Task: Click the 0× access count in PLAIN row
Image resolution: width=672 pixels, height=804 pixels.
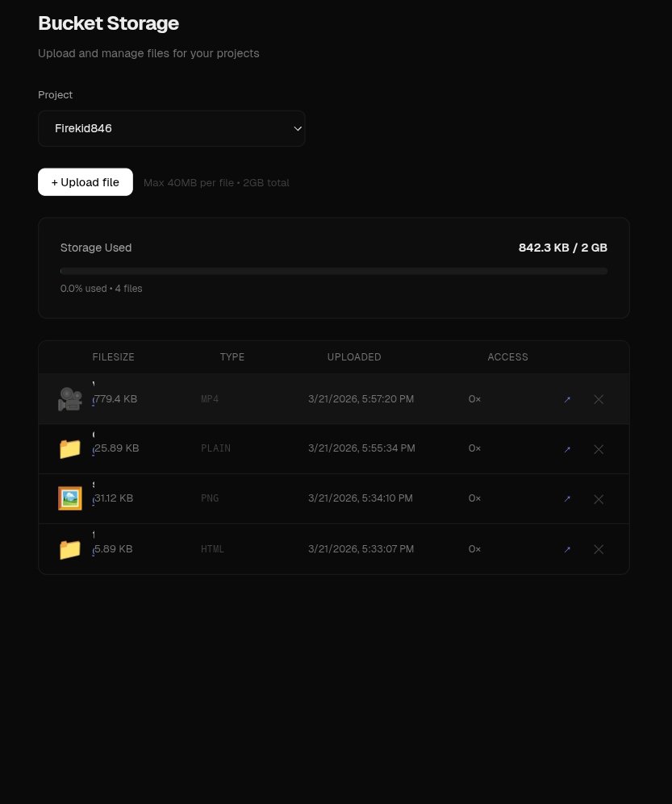Action: click(x=474, y=448)
